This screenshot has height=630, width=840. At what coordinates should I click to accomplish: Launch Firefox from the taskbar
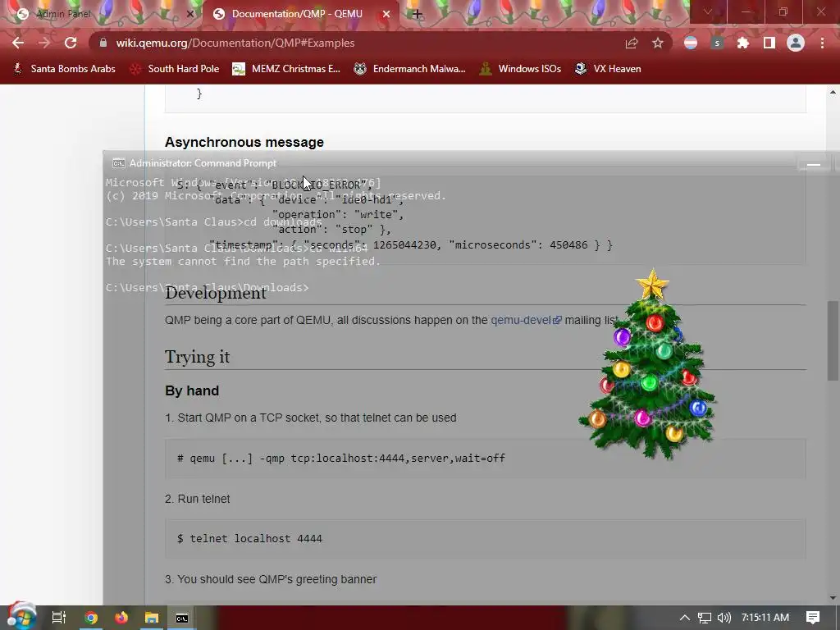(121, 618)
